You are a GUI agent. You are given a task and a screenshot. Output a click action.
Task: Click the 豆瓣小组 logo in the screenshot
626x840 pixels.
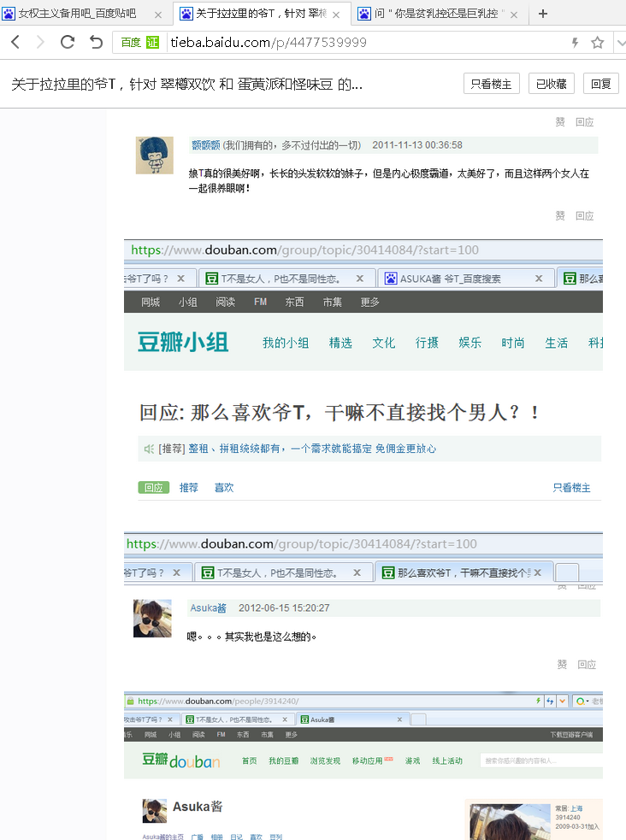(x=183, y=343)
